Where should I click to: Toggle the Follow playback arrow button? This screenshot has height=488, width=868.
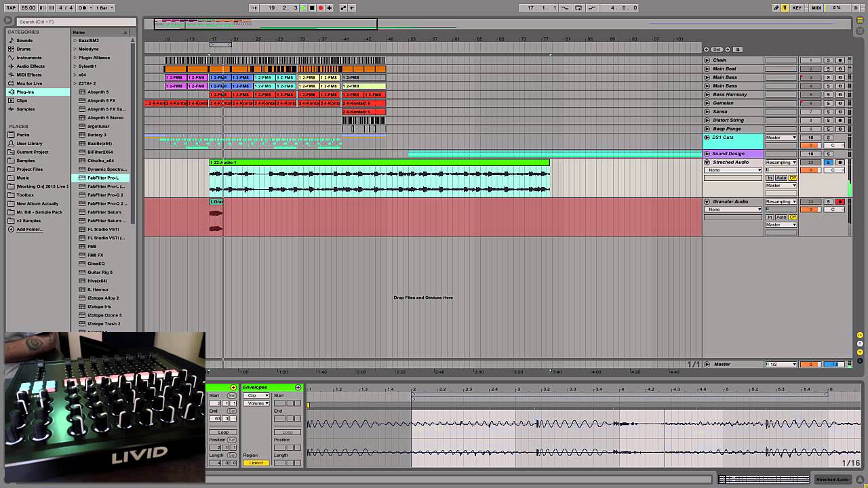click(x=254, y=7)
